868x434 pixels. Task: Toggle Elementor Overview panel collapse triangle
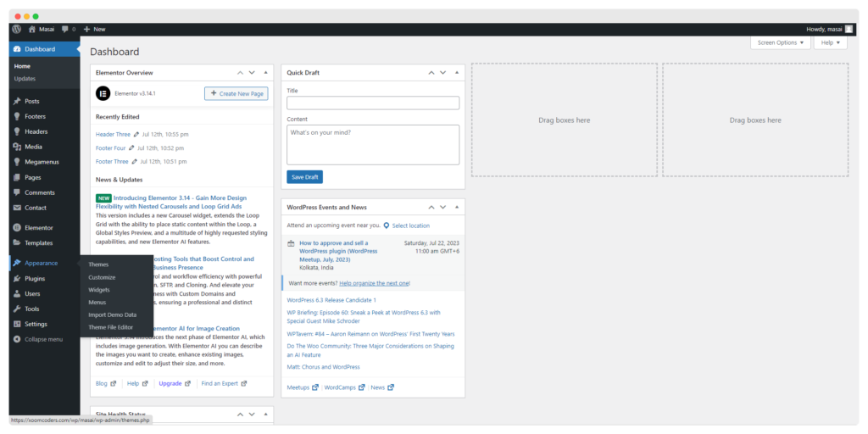pyautogui.click(x=265, y=73)
